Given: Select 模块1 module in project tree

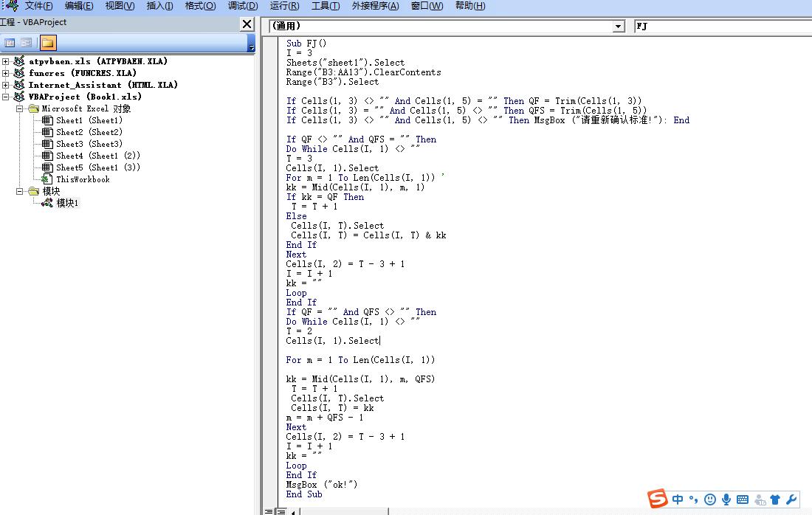Looking at the screenshot, I should click(x=67, y=203).
